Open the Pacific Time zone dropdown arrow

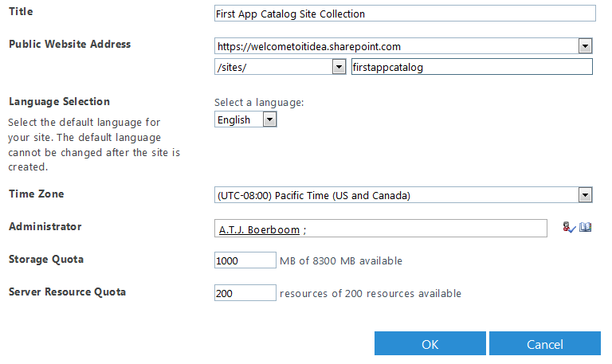pyautogui.click(x=585, y=195)
